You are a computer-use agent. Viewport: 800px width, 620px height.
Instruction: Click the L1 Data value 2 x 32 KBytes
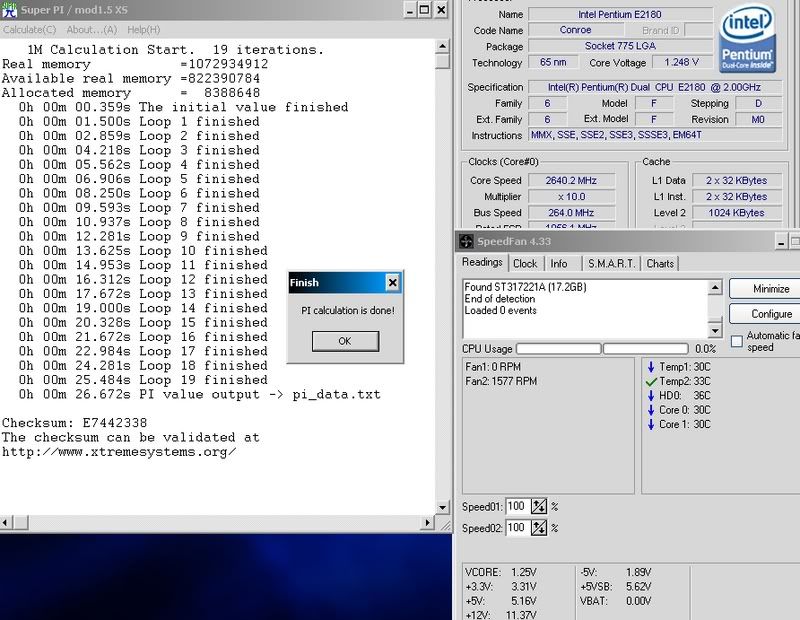(736, 181)
